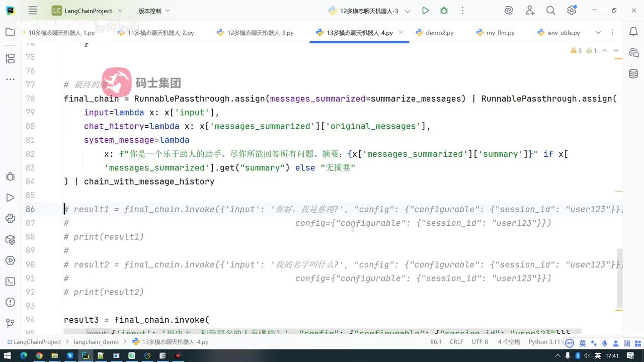This screenshot has width=644, height=362.
Task: Switch to tab 10多模态聊天机器人-1.py
Action: tap(61, 33)
